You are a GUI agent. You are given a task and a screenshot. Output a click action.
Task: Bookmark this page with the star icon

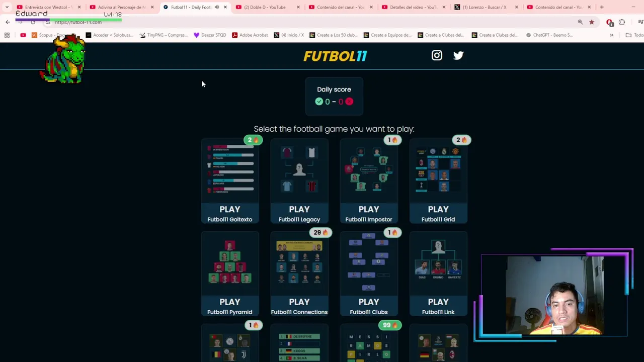click(592, 22)
